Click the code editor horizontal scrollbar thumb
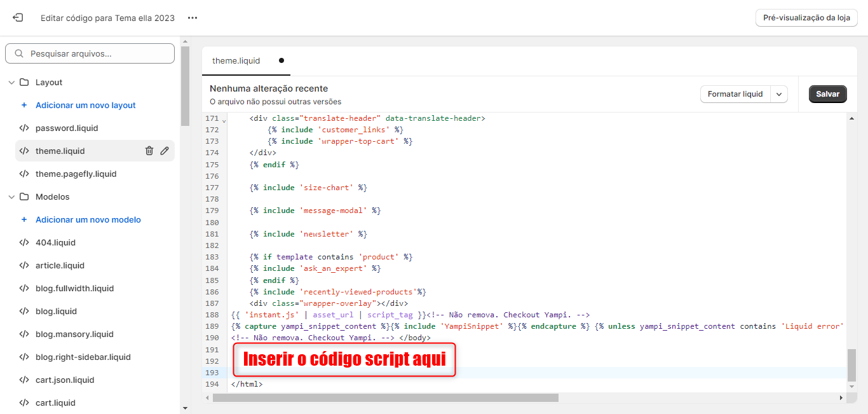Viewport: 868px width, 414px height. (x=386, y=397)
